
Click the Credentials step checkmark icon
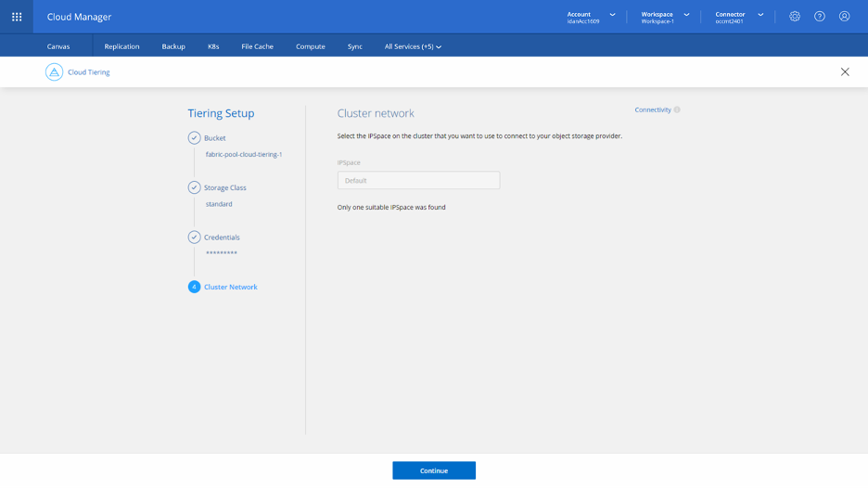tap(194, 238)
